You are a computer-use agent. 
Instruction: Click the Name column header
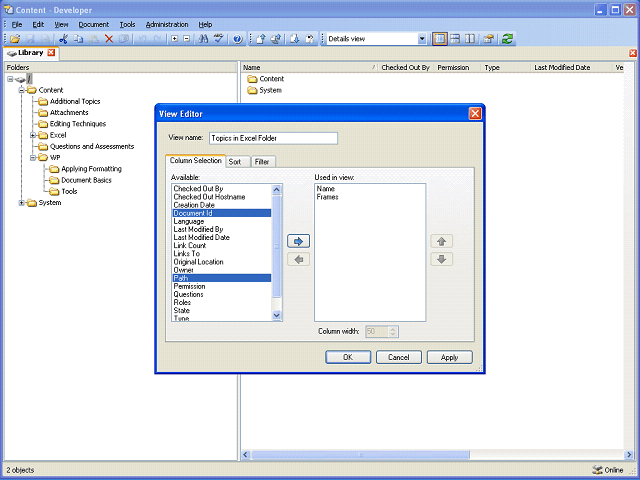click(x=309, y=67)
